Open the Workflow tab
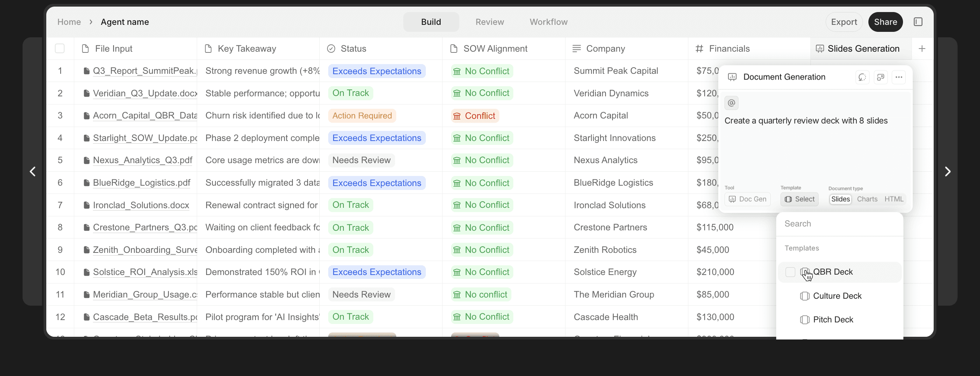This screenshot has height=376, width=980. coord(548,22)
